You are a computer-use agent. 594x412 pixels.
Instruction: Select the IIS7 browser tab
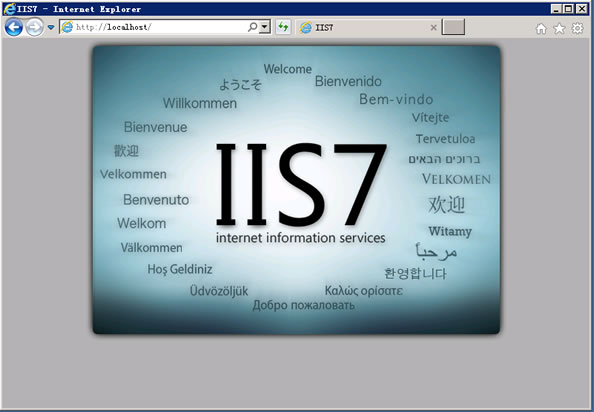click(x=367, y=27)
